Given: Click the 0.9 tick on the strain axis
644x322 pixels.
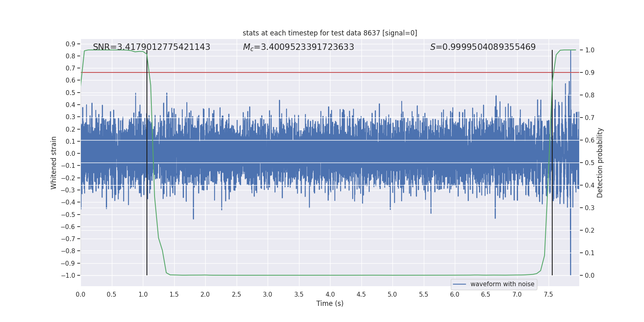Looking at the screenshot, I should (x=70, y=44).
